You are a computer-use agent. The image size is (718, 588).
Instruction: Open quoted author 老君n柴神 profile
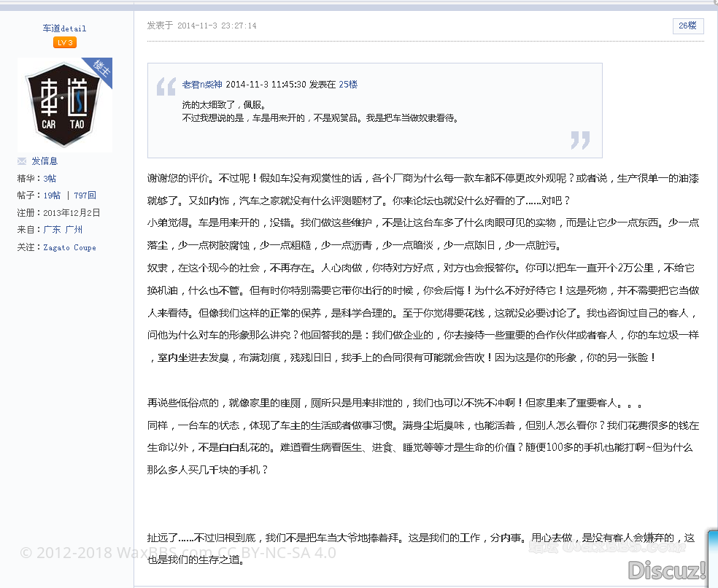coord(202,85)
